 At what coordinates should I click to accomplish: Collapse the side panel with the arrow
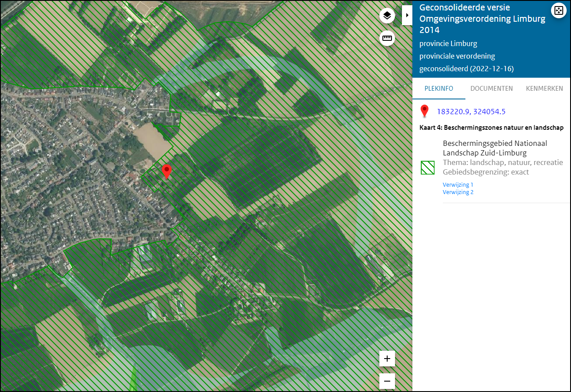[x=407, y=15]
